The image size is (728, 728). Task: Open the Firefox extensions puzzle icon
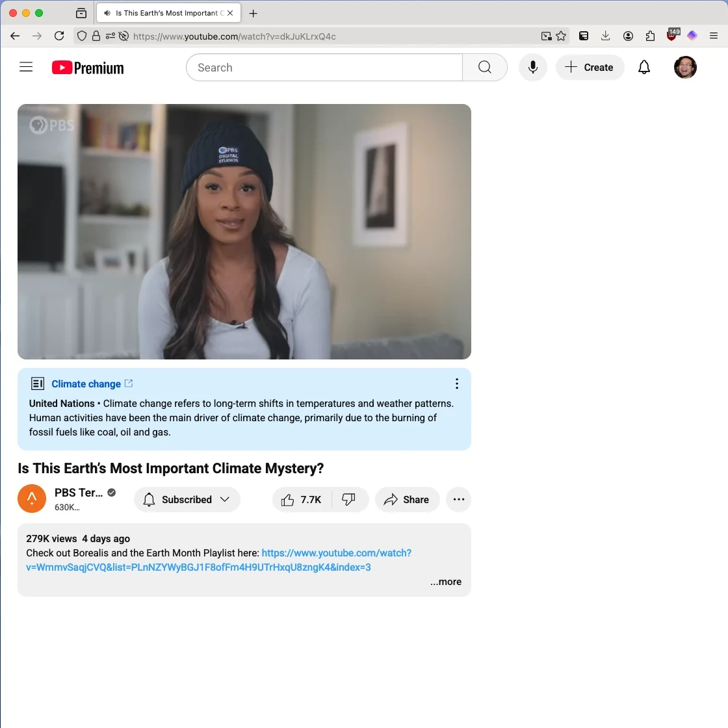pos(649,36)
